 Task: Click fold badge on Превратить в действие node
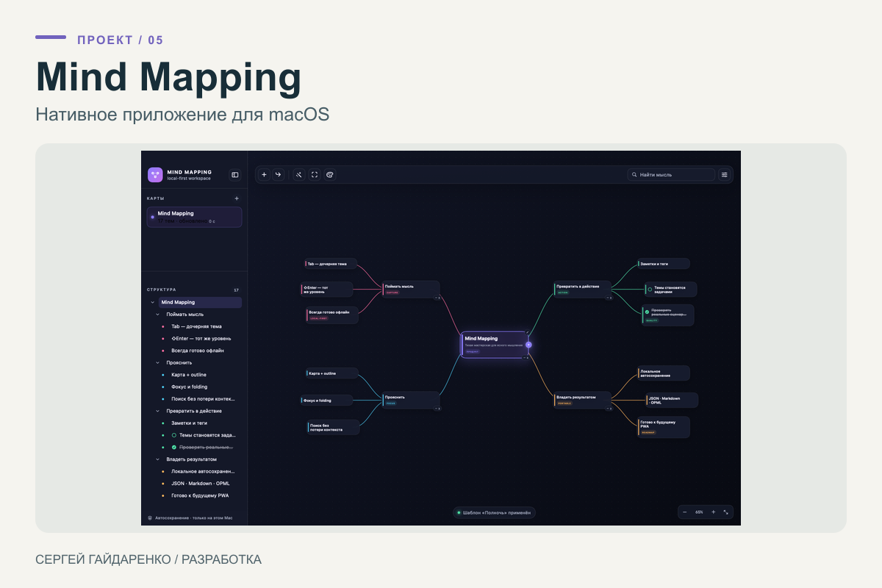pyautogui.click(x=609, y=298)
